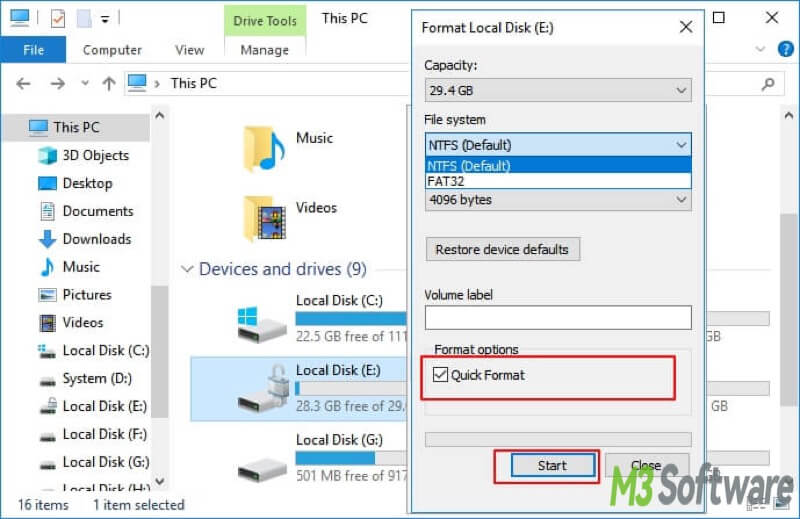
Task: Click locked Local Disk (E:) drive icon
Action: click(x=261, y=389)
